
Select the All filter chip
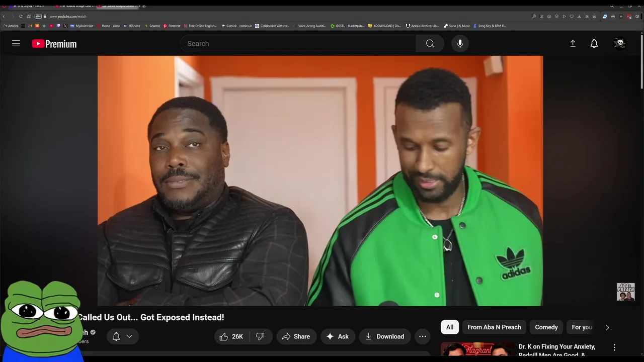[450, 327]
